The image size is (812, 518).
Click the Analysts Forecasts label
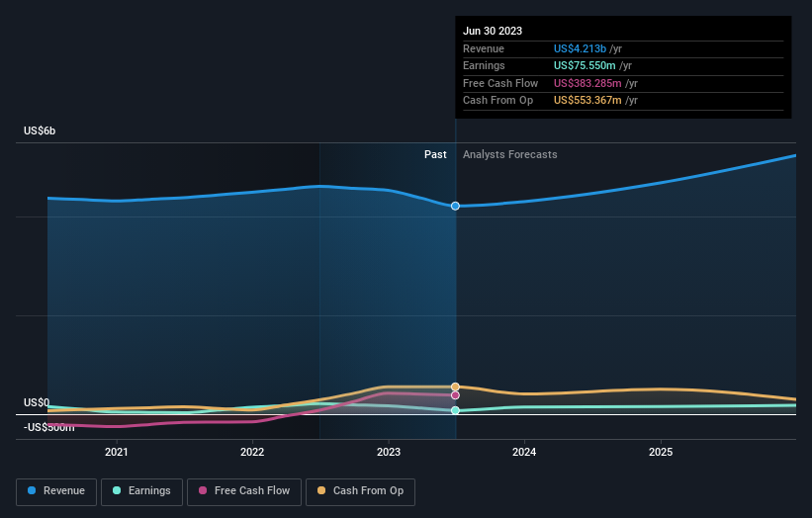(509, 154)
